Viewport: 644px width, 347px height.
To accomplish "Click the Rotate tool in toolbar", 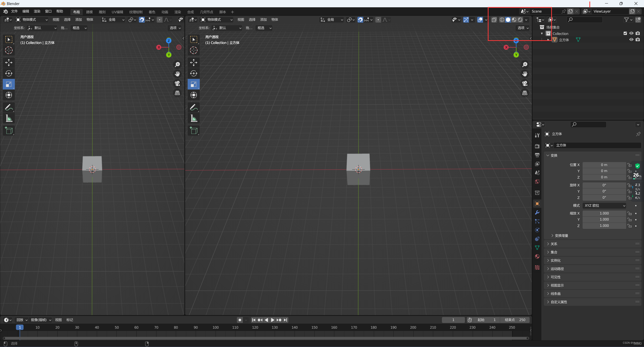I will [x=9, y=73].
